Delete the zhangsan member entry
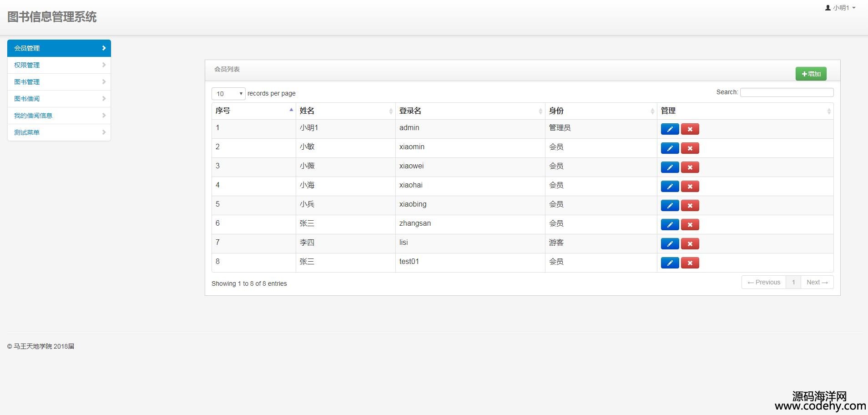 tap(690, 225)
